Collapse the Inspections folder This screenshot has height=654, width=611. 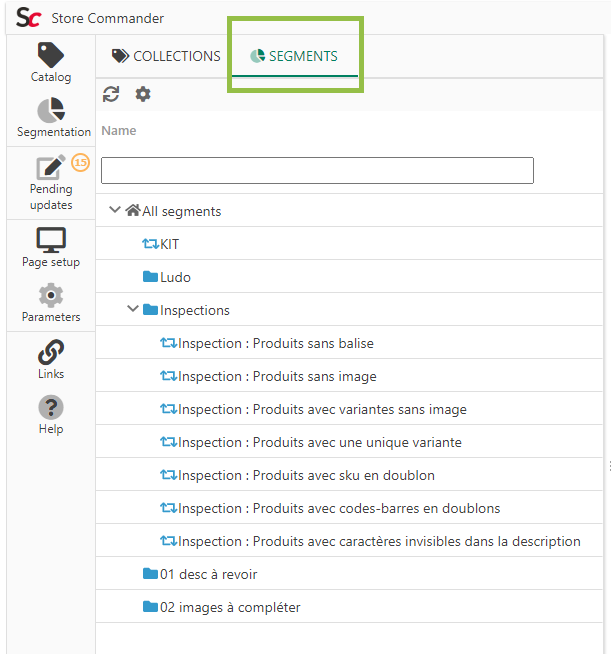pyautogui.click(x=133, y=310)
